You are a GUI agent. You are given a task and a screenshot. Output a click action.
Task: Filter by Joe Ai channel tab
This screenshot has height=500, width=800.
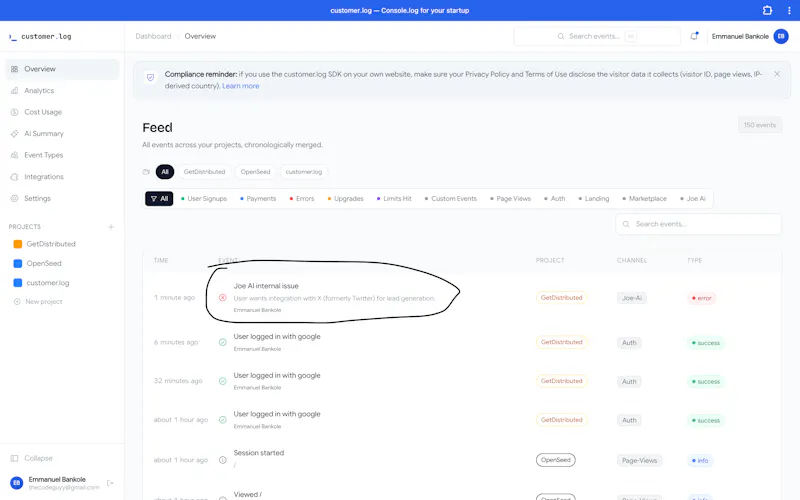(x=692, y=198)
